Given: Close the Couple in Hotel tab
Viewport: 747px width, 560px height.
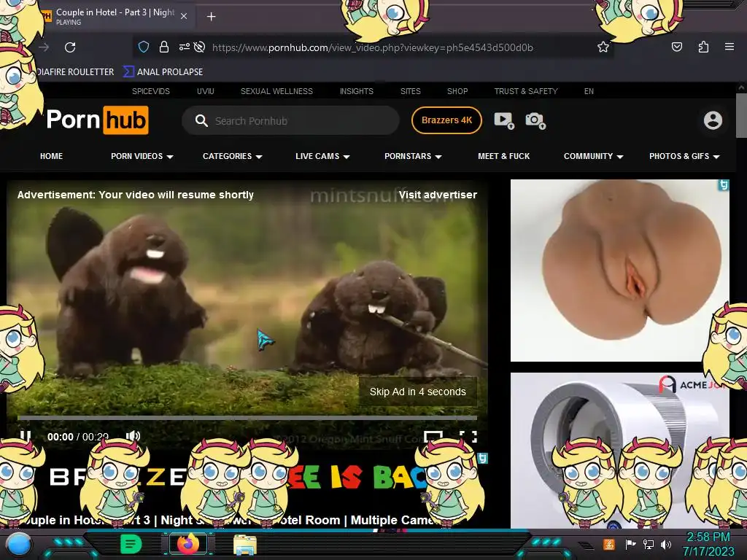Looking at the screenshot, I should 184,16.
